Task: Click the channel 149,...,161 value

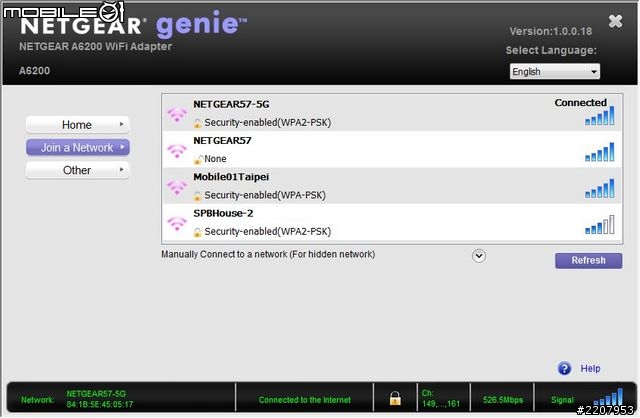Action: [x=441, y=404]
